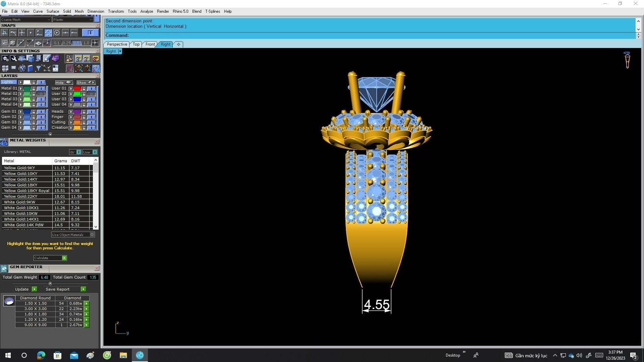Select the 45 degree angle snap icon
Image resolution: width=644 pixels, height=362 pixels.
click(x=30, y=43)
